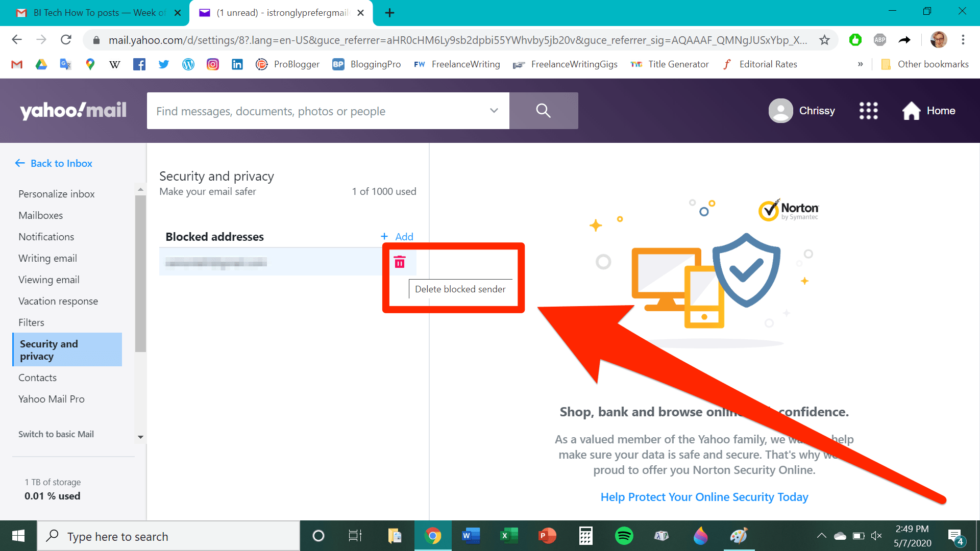The width and height of the screenshot is (980, 551).
Task: Delete the blocked sender using the trash icon
Action: [x=400, y=262]
